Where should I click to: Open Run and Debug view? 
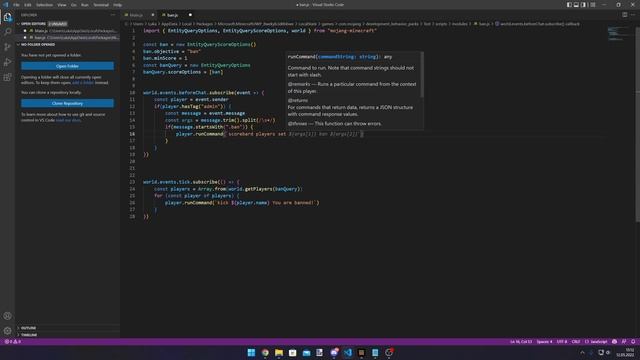tap(7, 62)
